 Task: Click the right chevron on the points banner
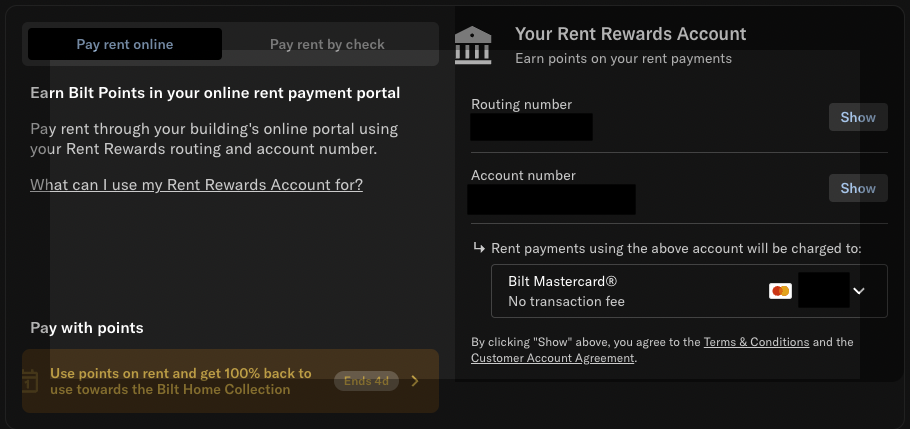[415, 381]
